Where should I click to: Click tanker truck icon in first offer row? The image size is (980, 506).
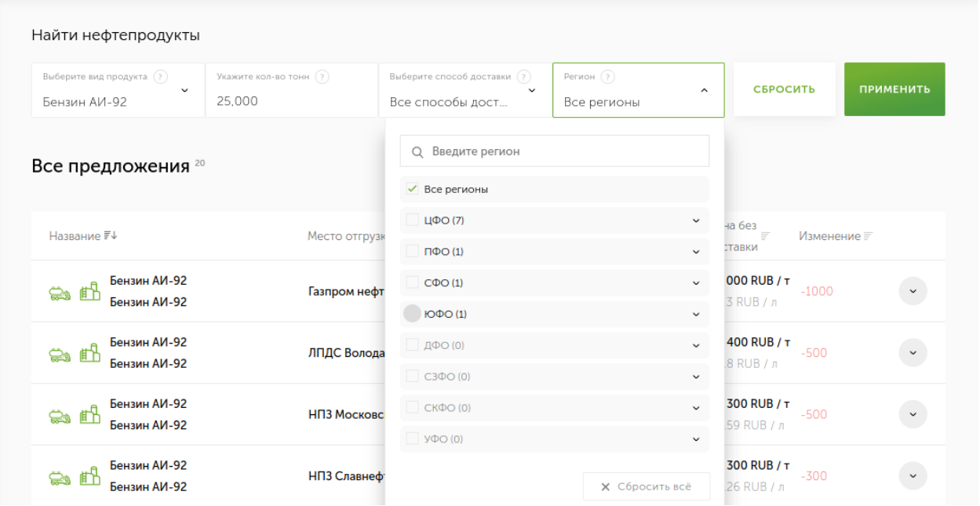pos(60,292)
